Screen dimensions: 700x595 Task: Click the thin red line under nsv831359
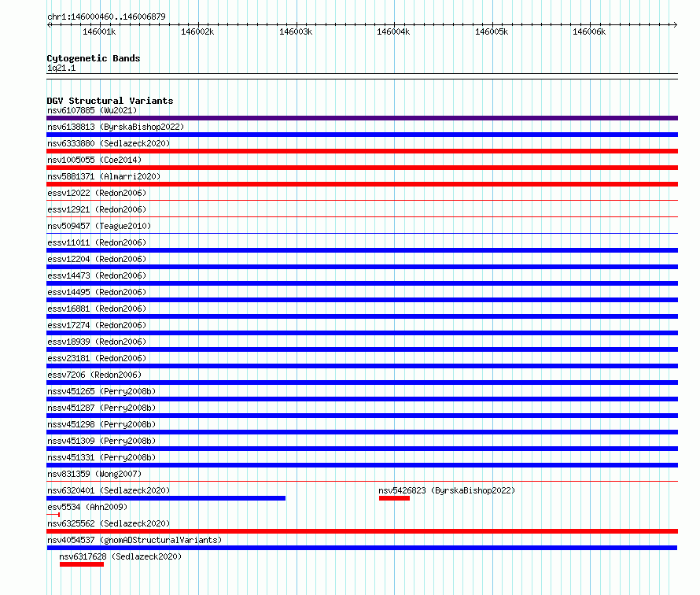[x=362, y=482]
